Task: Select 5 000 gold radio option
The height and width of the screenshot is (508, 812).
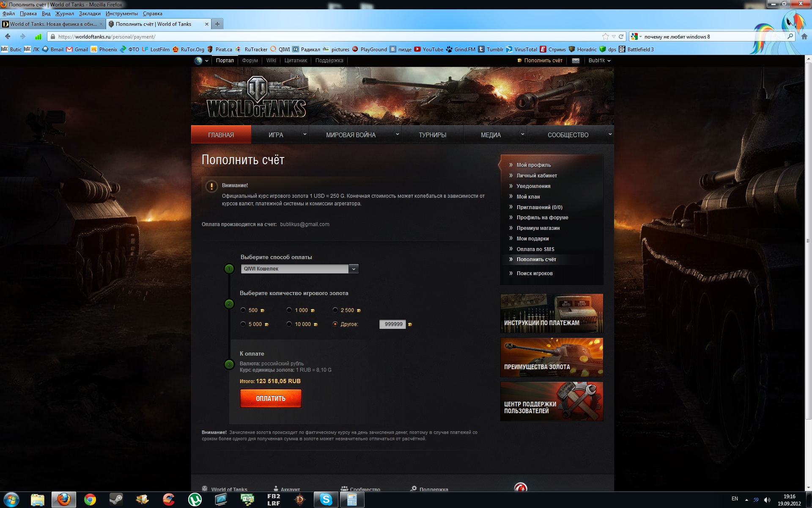Action: pyautogui.click(x=243, y=324)
